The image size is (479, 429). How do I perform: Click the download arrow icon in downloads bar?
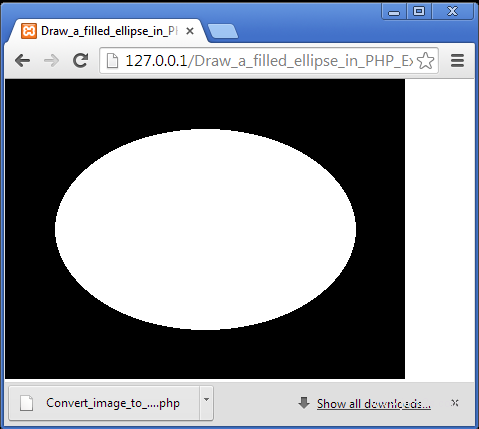point(304,403)
